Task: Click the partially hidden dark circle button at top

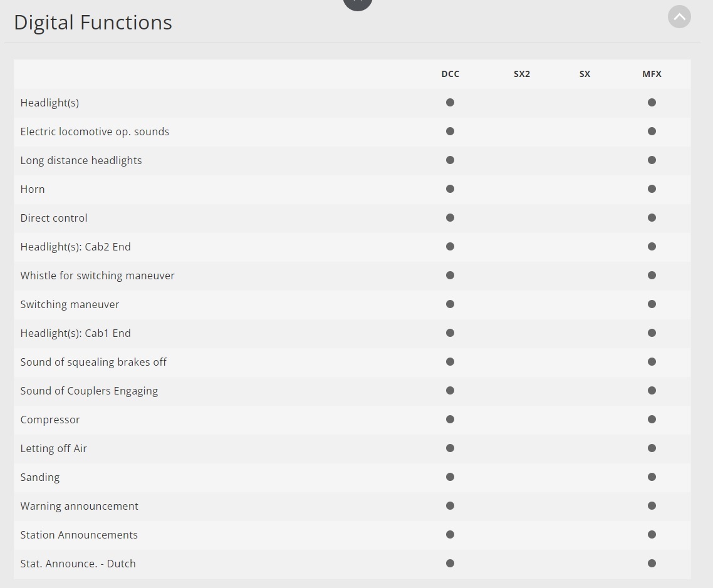Action: pyautogui.click(x=358, y=3)
